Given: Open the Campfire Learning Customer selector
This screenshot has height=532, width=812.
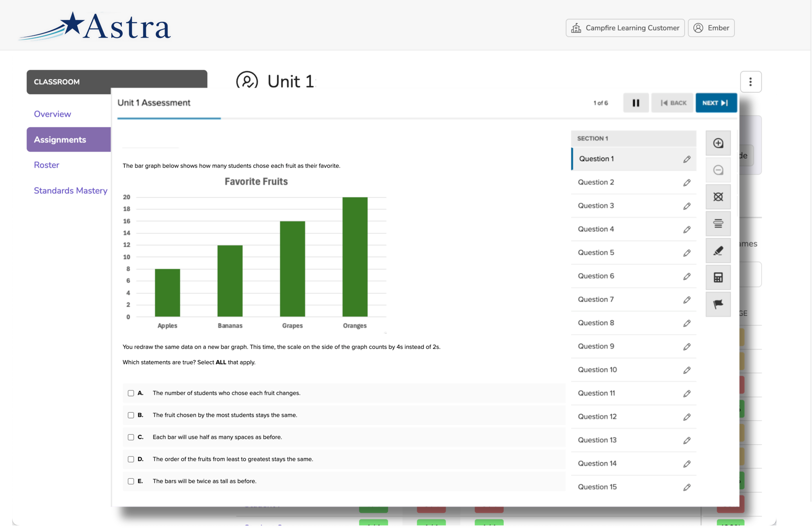Looking at the screenshot, I should tap(625, 28).
